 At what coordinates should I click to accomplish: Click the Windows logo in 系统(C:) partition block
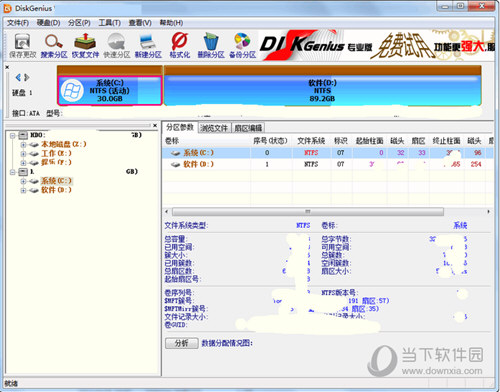(72, 91)
